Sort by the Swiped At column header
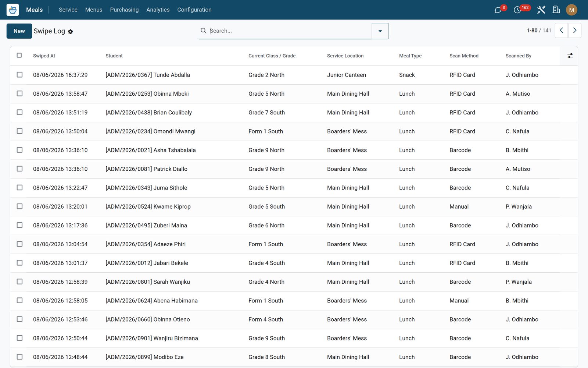The image size is (588, 368). [x=44, y=56]
